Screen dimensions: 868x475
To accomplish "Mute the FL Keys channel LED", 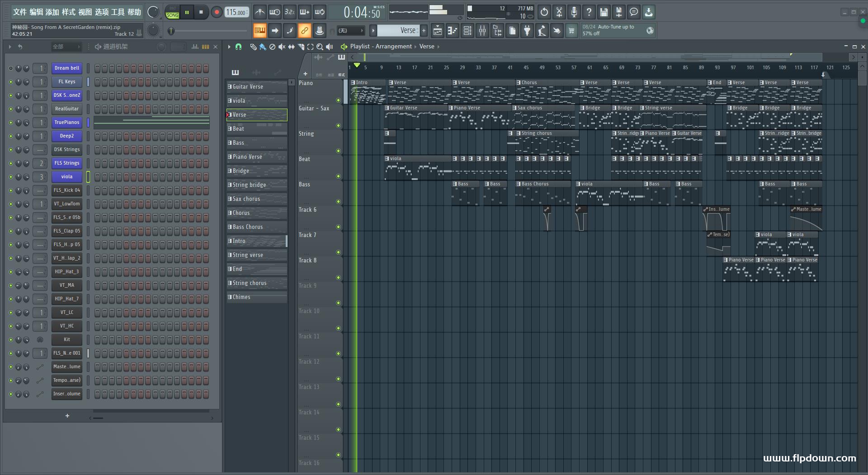I will 11,82.
